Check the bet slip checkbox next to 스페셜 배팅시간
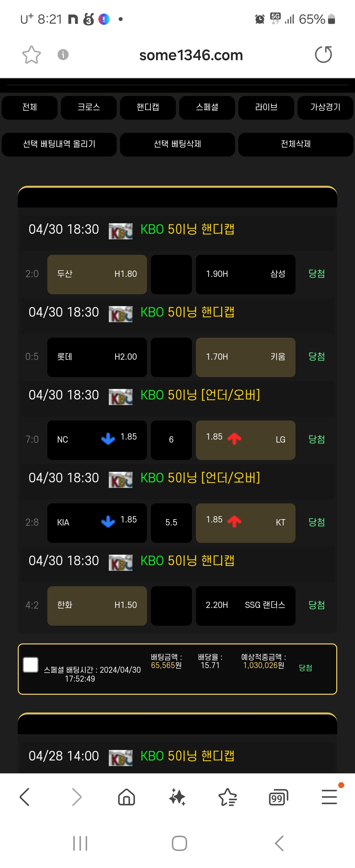Screen dimensions: 355x868 [31, 664]
